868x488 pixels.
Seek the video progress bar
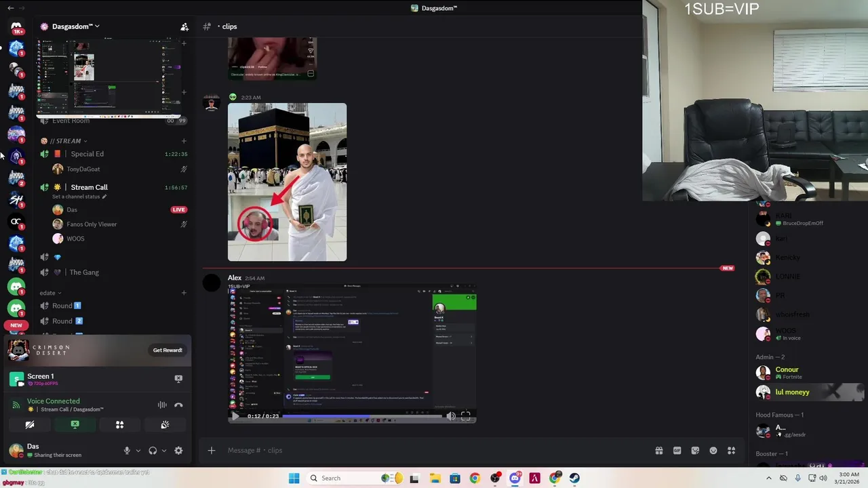361,416
